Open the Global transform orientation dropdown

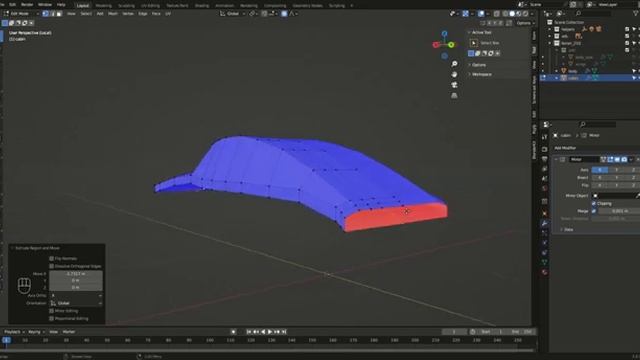[233, 13]
